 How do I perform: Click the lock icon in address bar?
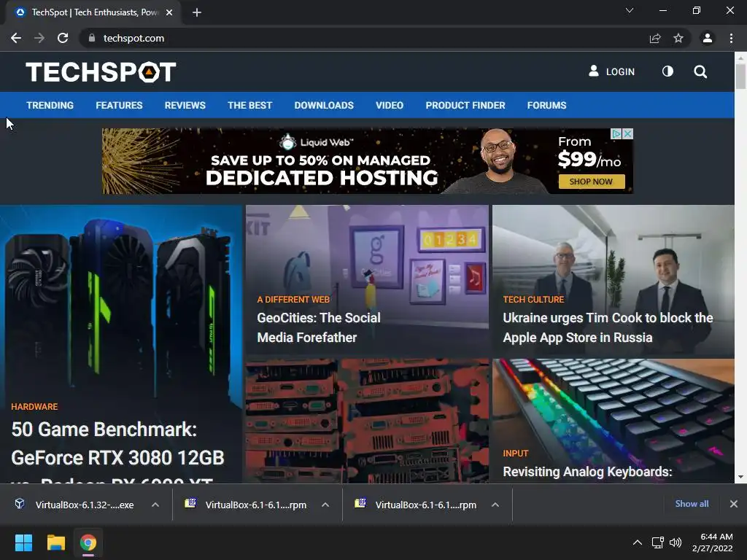tap(92, 38)
